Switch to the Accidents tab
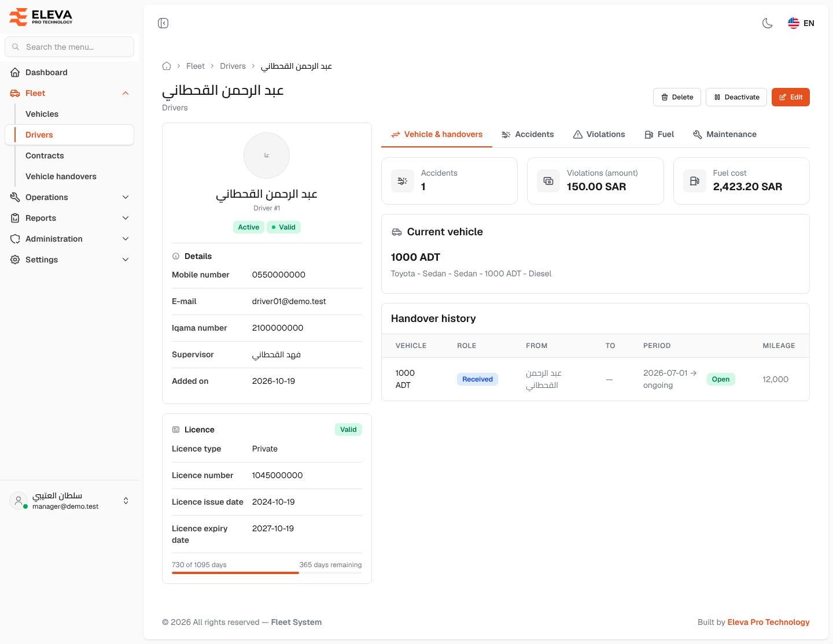Viewport: 833px width, 644px height. (x=528, y=135)
